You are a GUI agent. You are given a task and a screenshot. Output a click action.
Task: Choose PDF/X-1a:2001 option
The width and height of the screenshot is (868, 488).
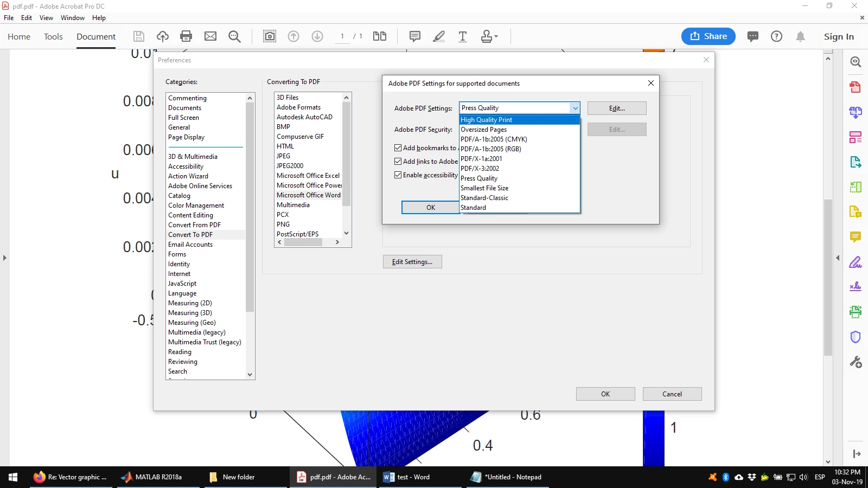pos(520,159)
